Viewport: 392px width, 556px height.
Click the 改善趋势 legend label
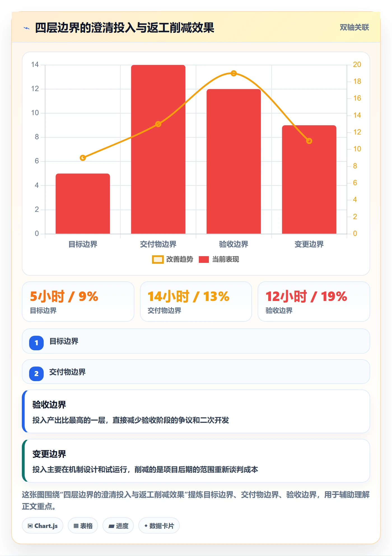coord(180,260)
